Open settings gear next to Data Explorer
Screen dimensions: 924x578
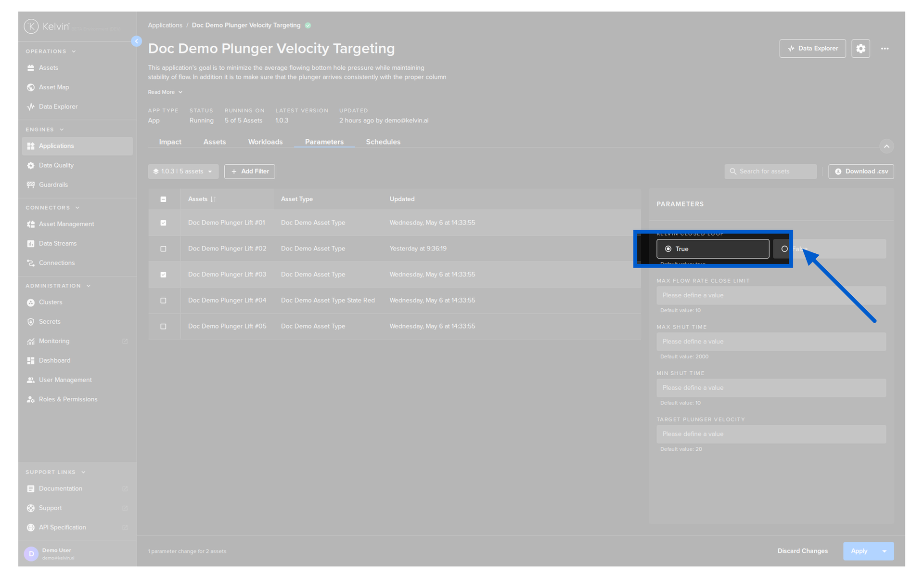click(x=860, y=49)
